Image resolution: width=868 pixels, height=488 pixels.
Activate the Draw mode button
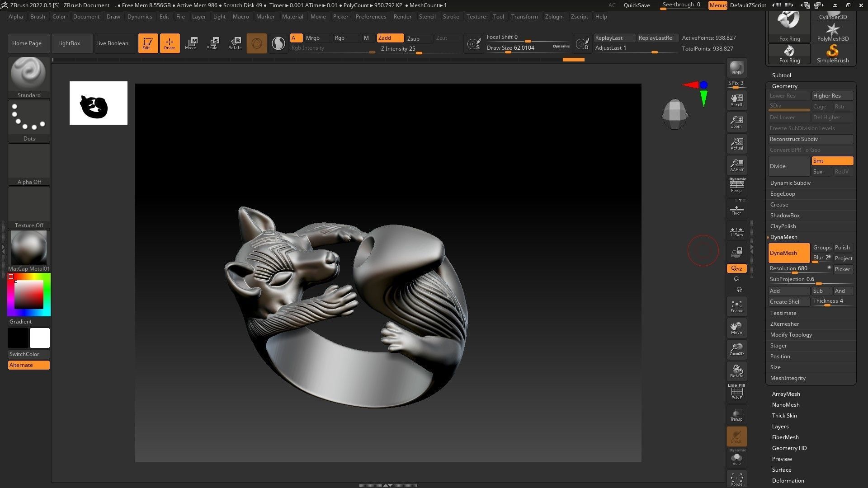[x=170, y=43]
